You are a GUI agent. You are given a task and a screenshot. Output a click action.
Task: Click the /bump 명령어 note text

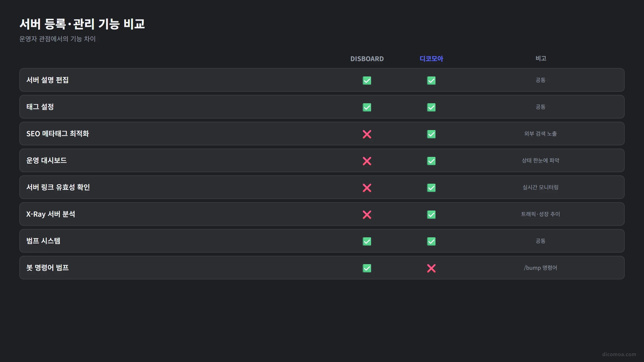click(540, 268)
